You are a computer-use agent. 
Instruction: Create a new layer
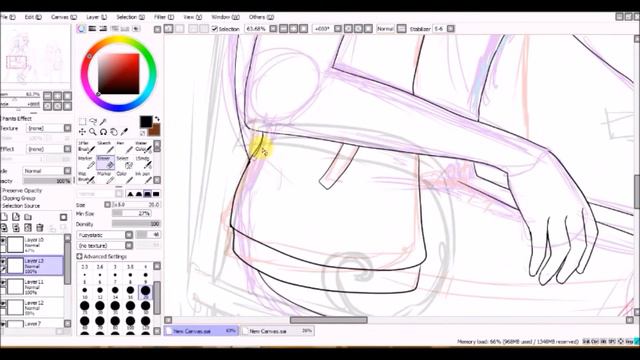click(5, 217)
